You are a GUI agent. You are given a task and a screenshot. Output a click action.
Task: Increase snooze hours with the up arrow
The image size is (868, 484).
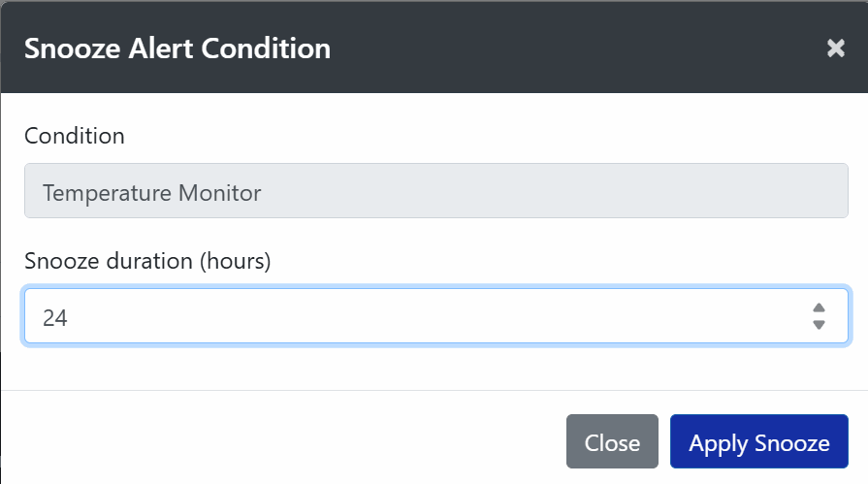click(x=819, y=307)
